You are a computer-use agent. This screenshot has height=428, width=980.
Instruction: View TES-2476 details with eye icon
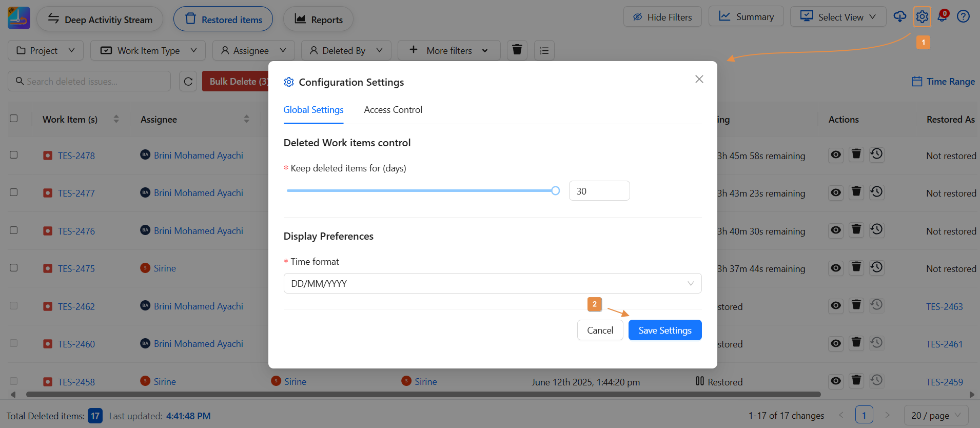coord(836,230)
